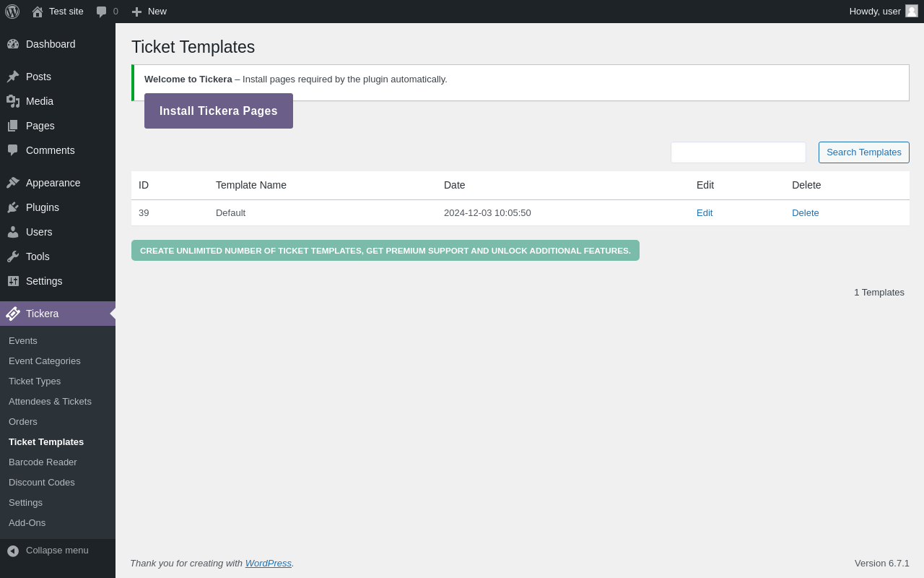Image resolution: width=924 pixels, height=578 pixels.
Task: Click the template search input field
Action: [738, 152]
